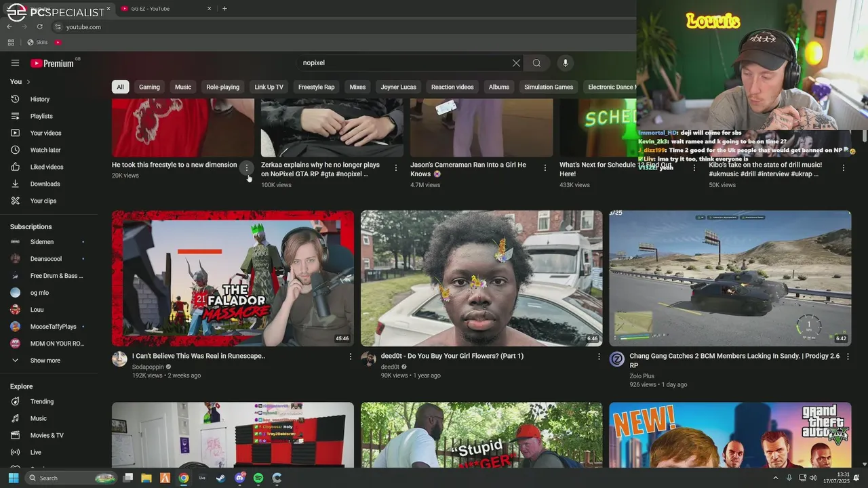Play Falador Massacre video thumbnail
Viewport: 868px width, 488px height.
click(x=233, y=279)
